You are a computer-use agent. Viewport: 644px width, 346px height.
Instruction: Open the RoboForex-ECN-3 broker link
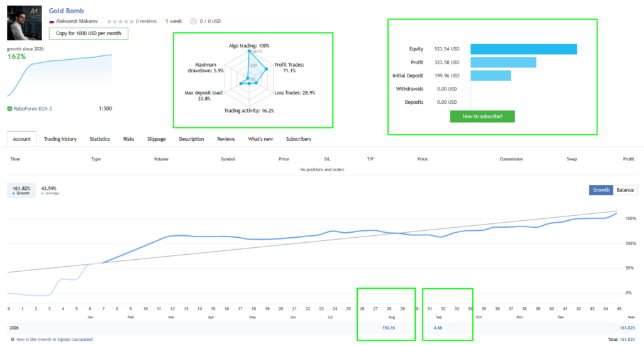[33, 109]
